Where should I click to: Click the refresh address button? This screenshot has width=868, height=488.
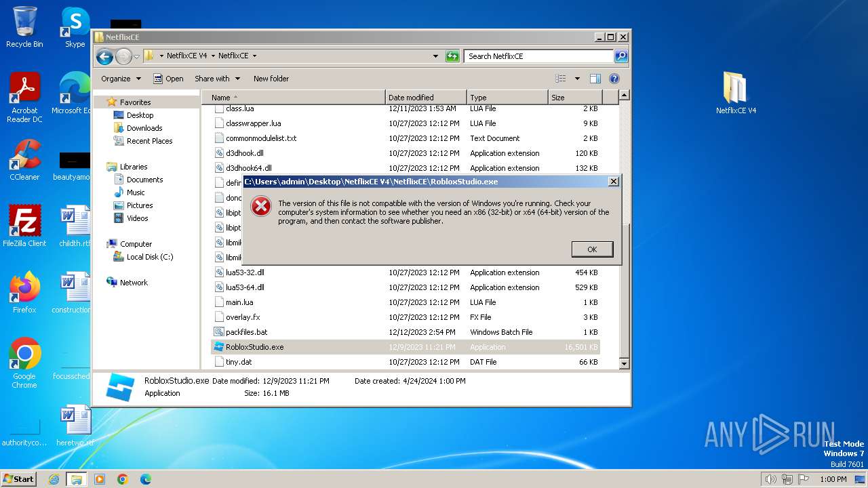452,56
